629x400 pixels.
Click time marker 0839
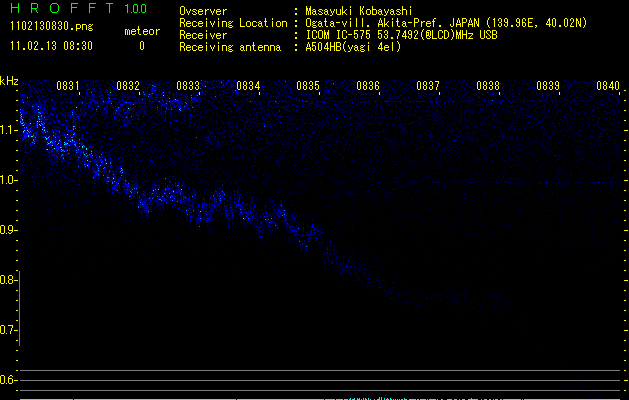point(548,86)
